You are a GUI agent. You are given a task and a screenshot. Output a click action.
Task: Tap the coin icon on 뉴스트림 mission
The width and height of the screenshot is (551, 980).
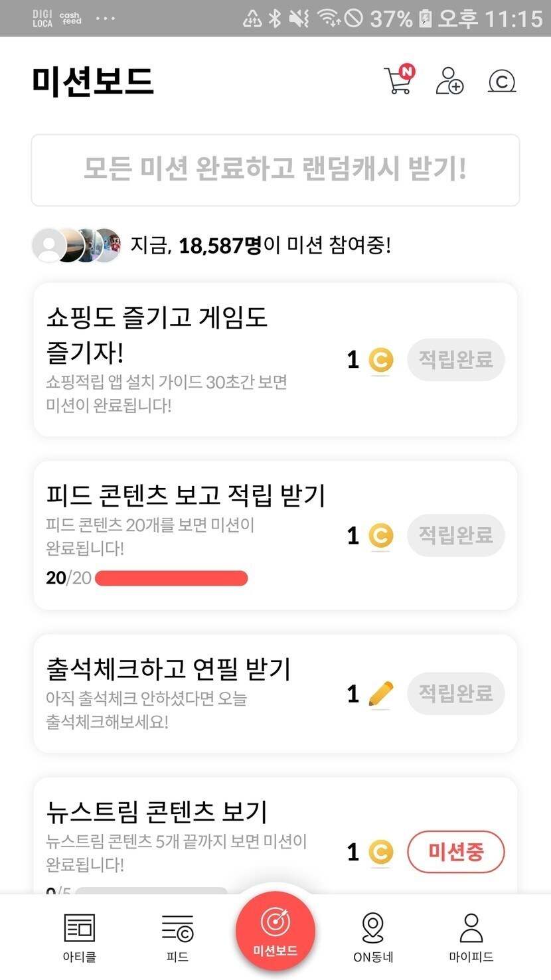[380, 852]
